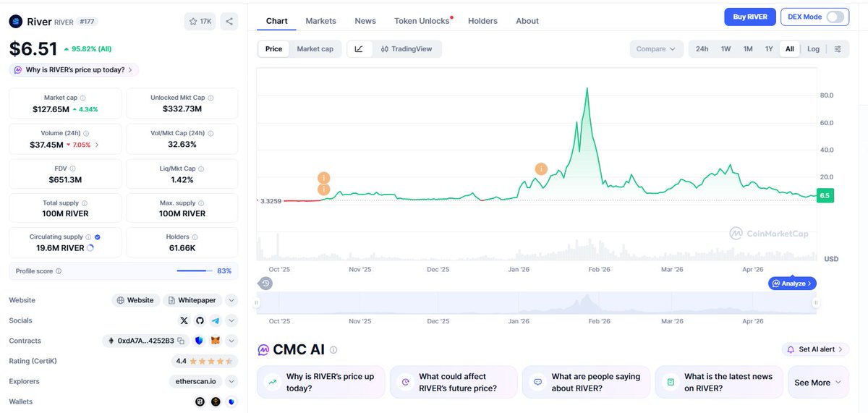This screenshot has width=868, height=413.
Task: Expand the Explorers etherscan.io chevron
Action: [231, 381]
